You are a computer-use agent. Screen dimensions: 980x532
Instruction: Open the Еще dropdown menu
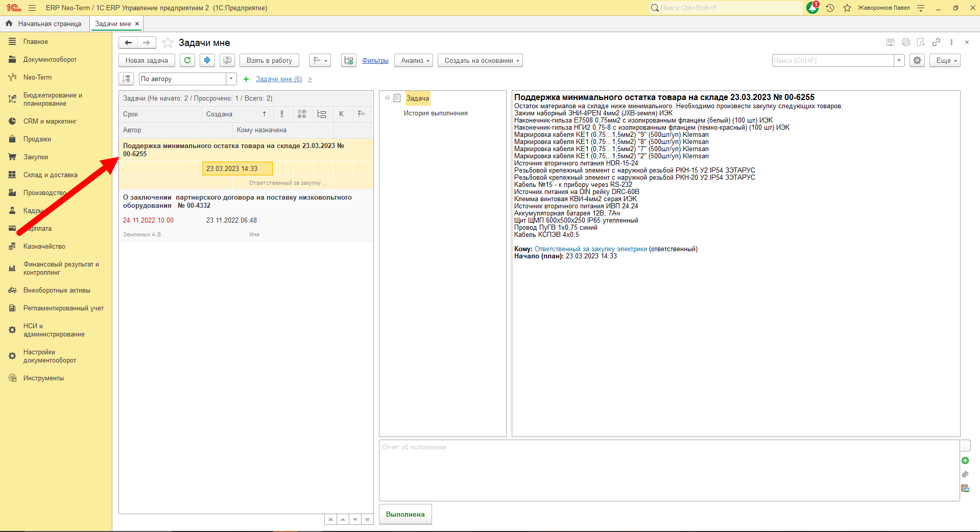click(945, 60)
